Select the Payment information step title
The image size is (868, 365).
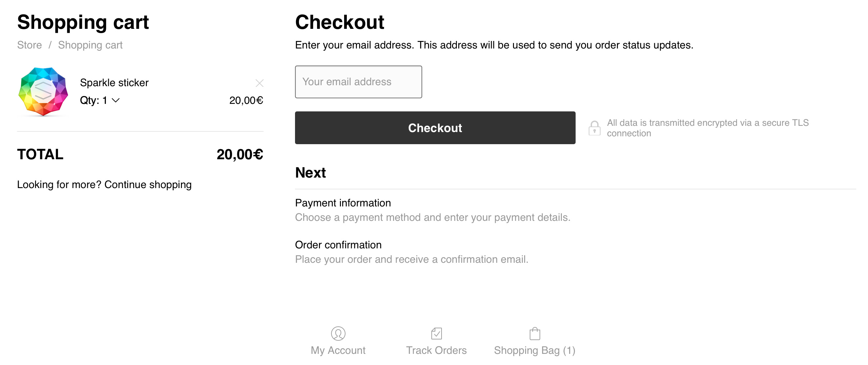[x=343, y=203]
